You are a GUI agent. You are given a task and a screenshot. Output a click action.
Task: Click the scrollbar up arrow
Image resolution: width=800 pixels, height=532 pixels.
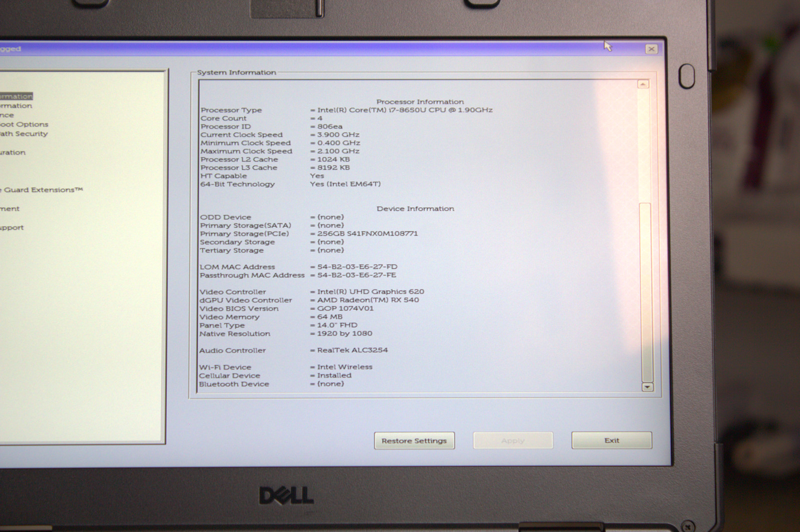click(643, 84)
